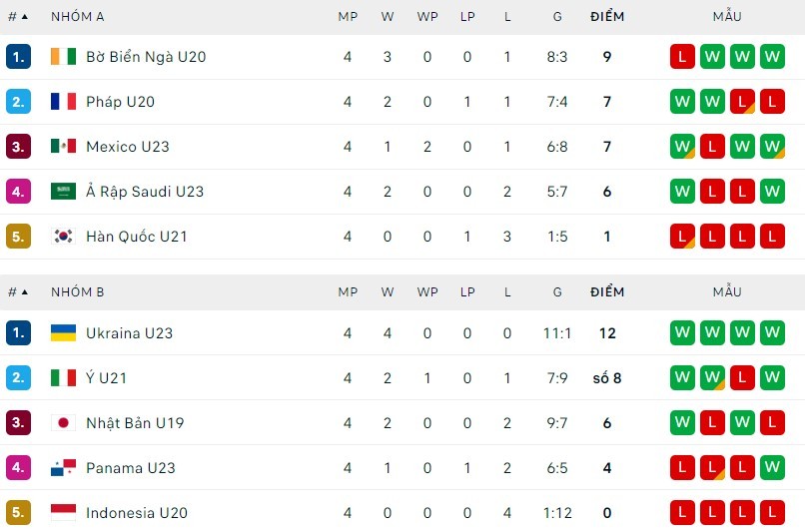Click the Ukraine flag icon

click(63, 333)
